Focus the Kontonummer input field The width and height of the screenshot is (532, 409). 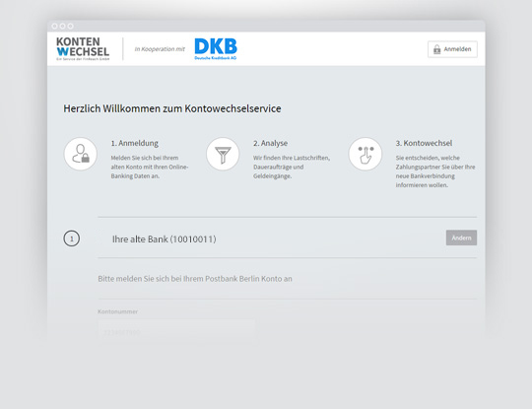[x=176, y=331]
